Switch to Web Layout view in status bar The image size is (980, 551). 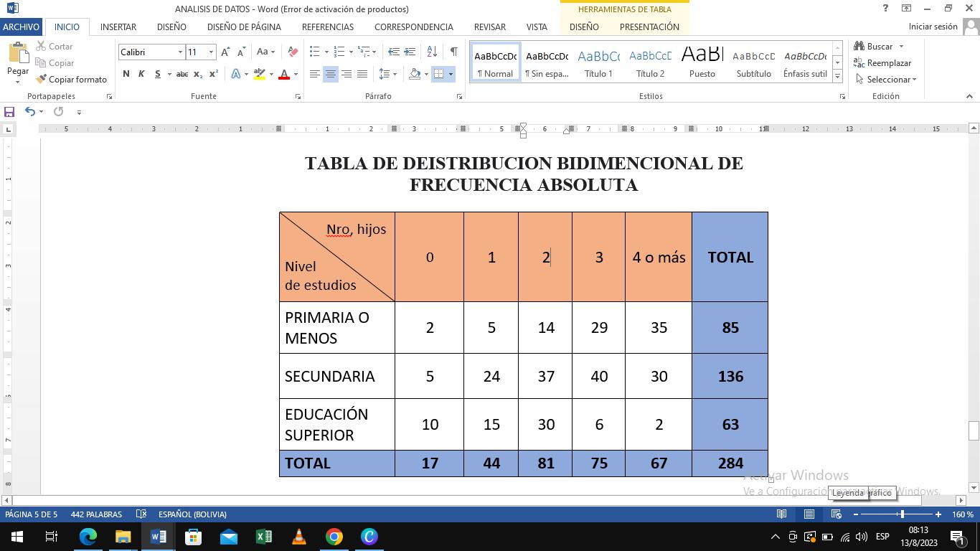837,514
